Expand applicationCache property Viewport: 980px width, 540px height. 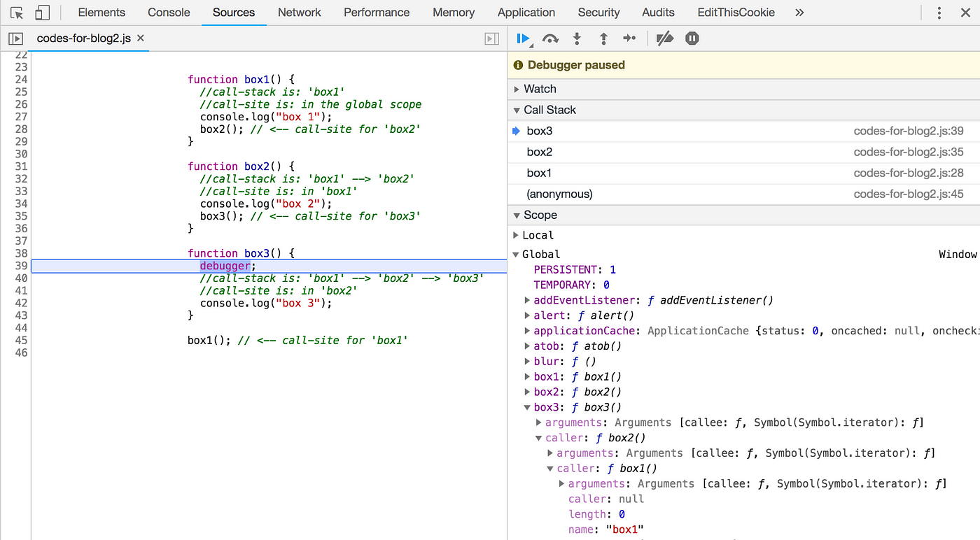[x=528, y=331]
